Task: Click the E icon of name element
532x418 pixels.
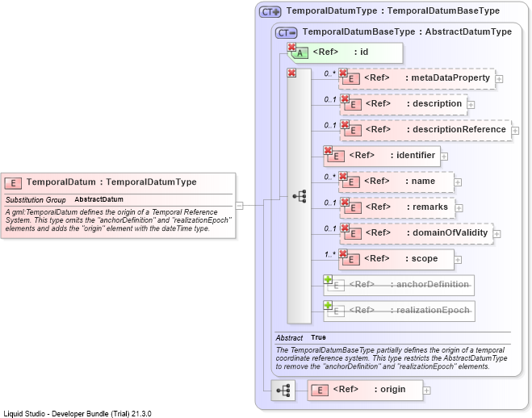Action: pos(351,182)
